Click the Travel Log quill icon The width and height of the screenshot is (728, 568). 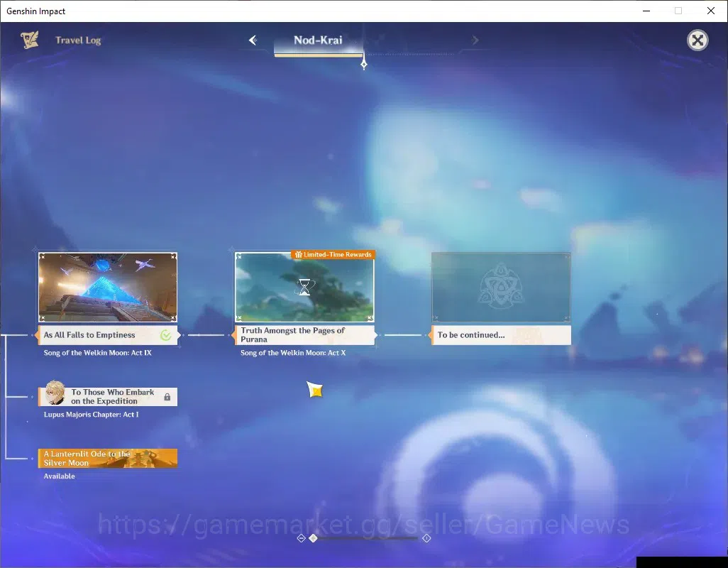tap(30, 40)
